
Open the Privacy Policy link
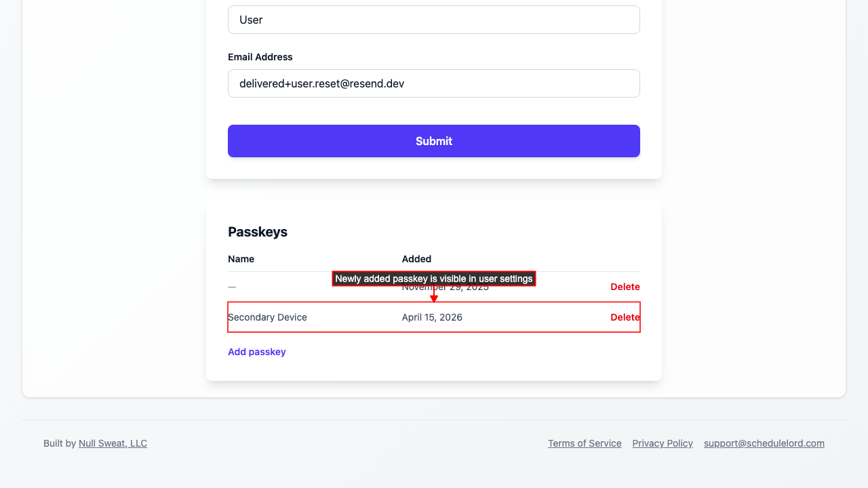[x=663, y=443]
